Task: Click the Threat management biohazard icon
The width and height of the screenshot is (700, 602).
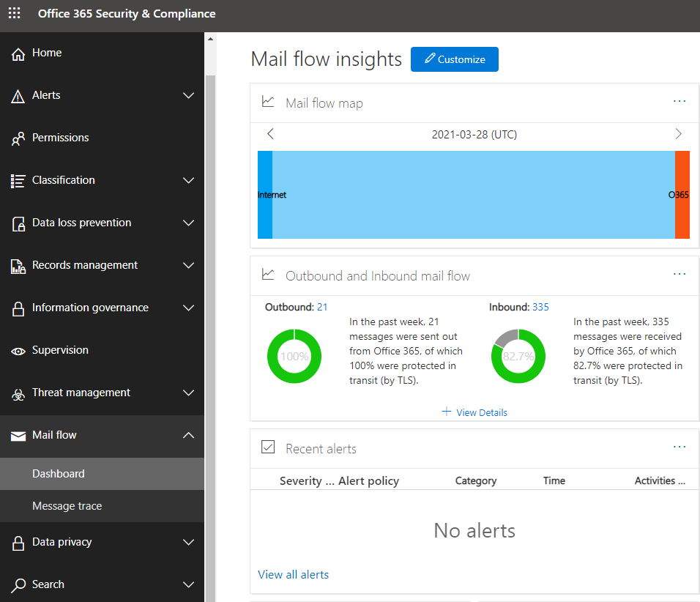Action: pyautogui.click(x=18, y=394)
